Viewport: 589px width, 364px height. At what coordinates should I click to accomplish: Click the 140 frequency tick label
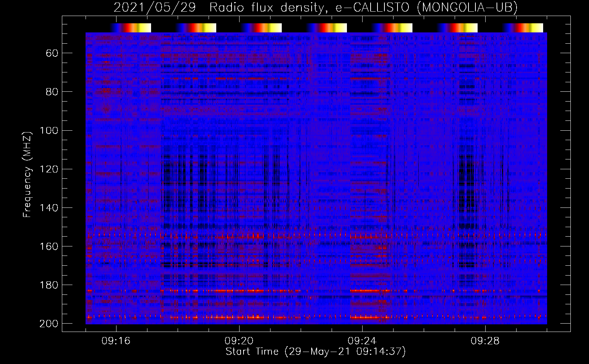pos(49,208)
